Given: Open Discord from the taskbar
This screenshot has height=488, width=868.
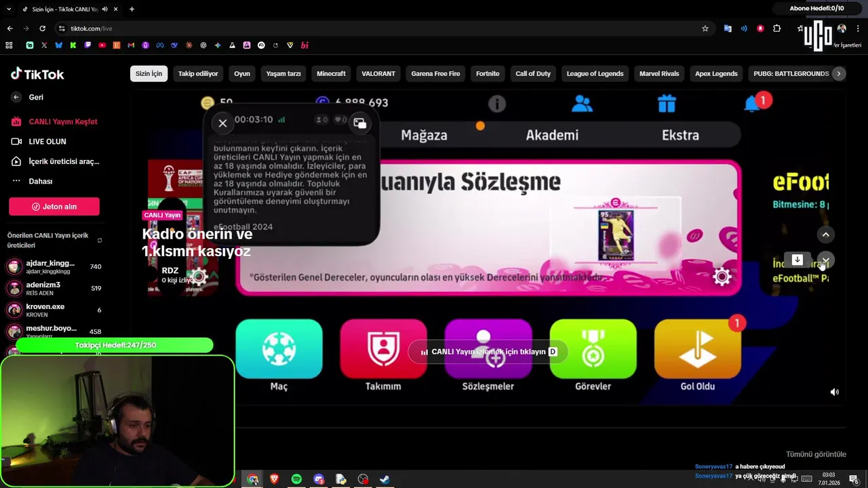Looking at the screenshot, I should (319, 479).
